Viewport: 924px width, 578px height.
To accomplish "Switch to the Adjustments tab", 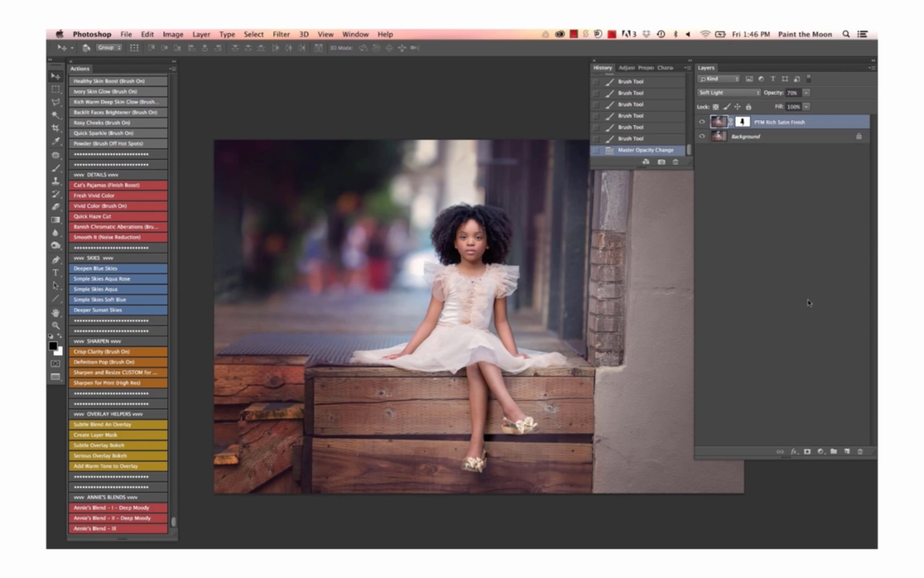I will point(626,68).
